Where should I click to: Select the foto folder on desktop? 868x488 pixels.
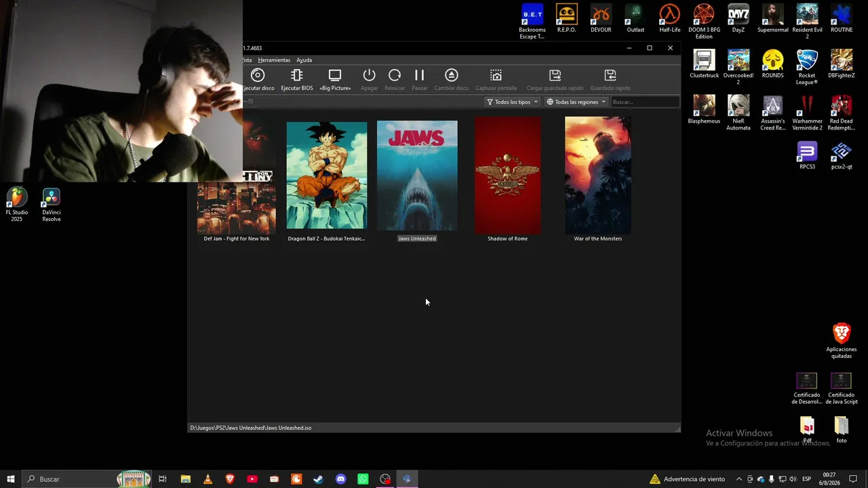tap(842, 430)
